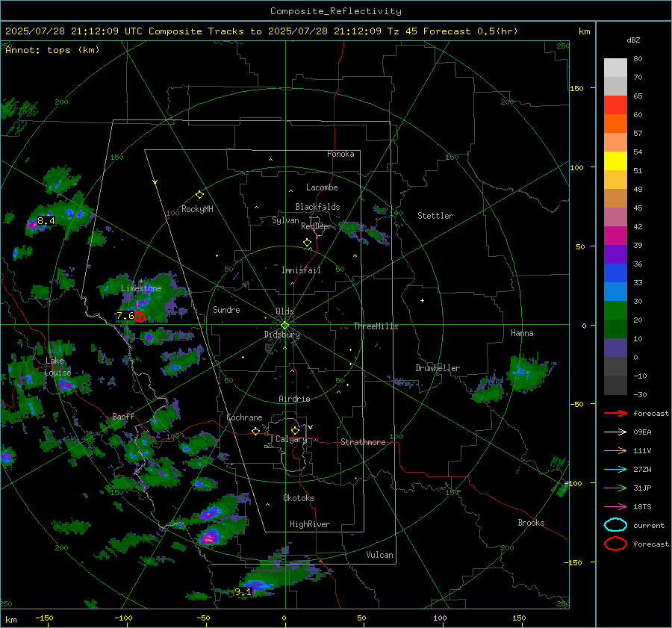Image resolution: width=672 pixels, height=628 pixels.
Task: Click the Innisfail town label
Action: [301, 270]
